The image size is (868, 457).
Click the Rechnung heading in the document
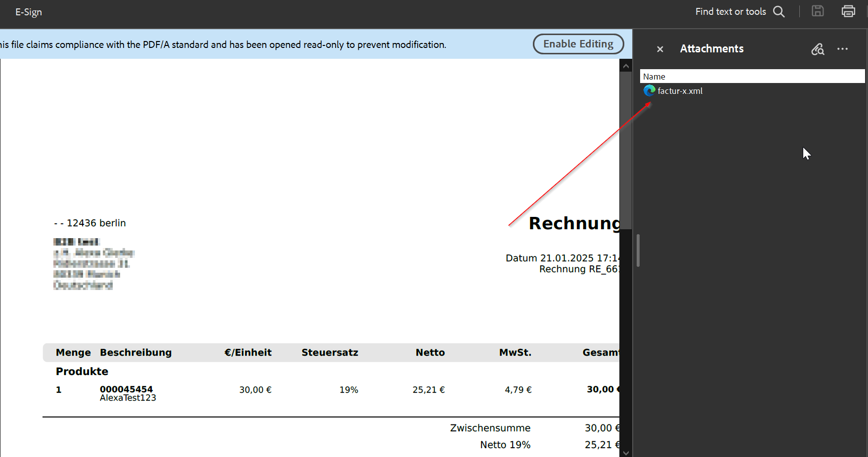point(573,223)
